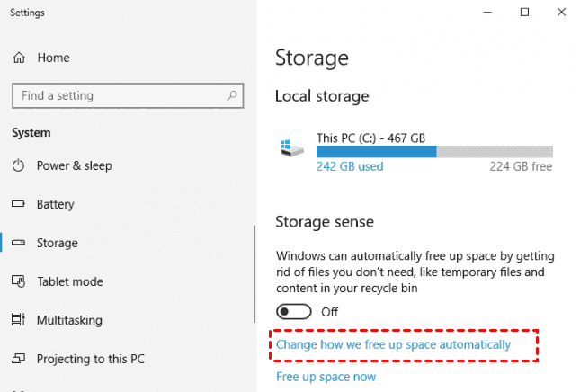Click the Multitasking icon in sidebar
The image size is (580, 392).
(19, 320)
